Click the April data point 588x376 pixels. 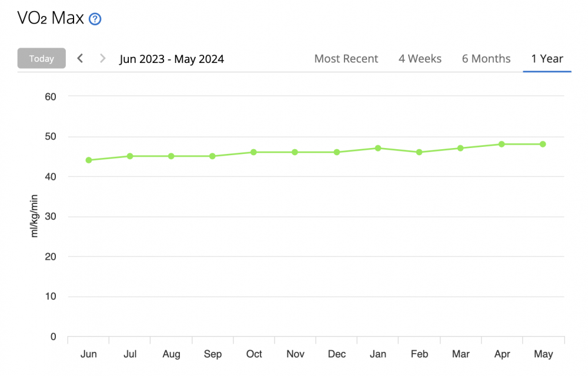coord(502,144)
